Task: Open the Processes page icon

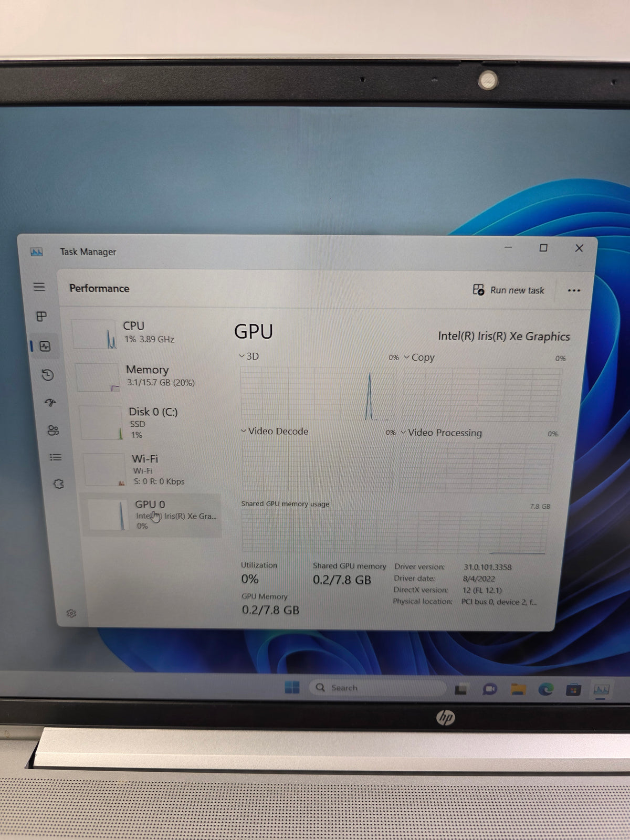Action: (x=41, y=317)
